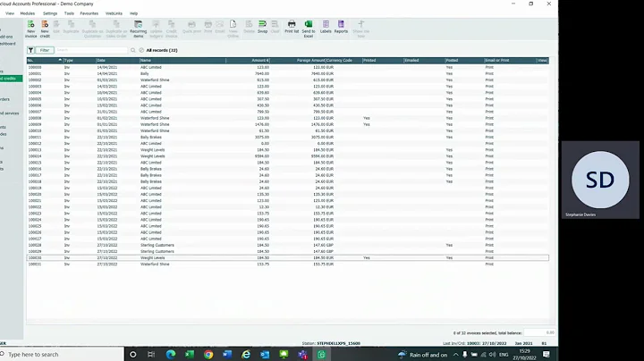Viewport: 644px width, 361px height.
Task: Click the Credit invoice toolbar icon
Action: [x=171, y=29]
